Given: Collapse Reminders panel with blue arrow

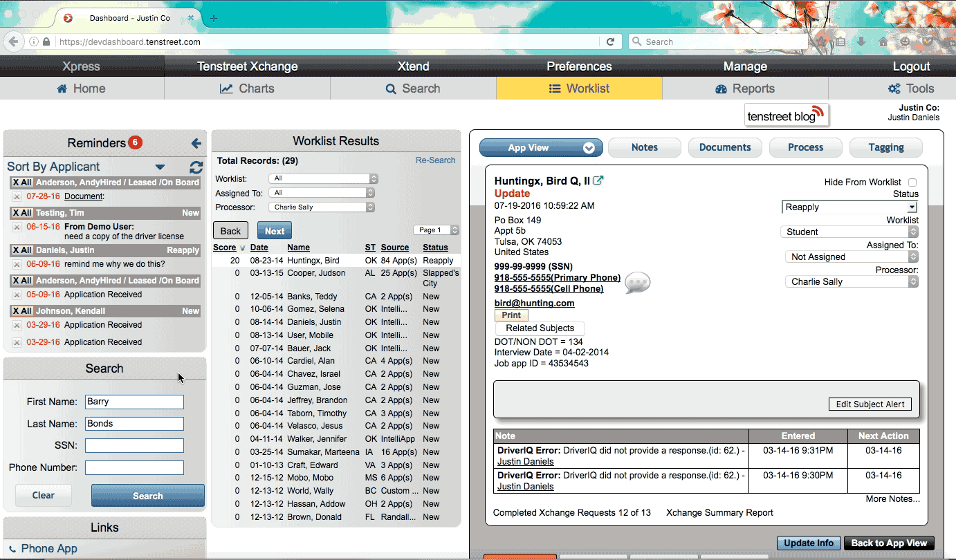Looking at the screenshot, I should 196,143.
